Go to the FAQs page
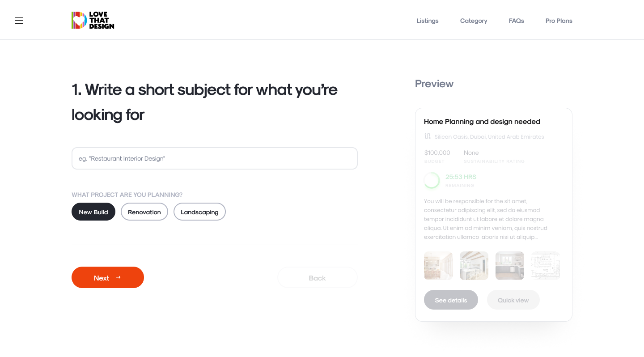644x357 pixels. 517,21
